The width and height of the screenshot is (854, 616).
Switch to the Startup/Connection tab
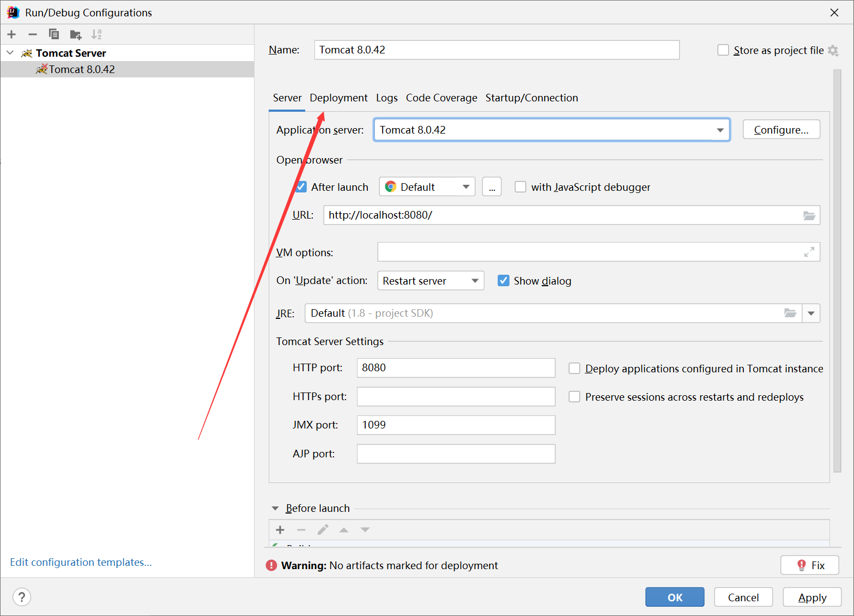532,98
